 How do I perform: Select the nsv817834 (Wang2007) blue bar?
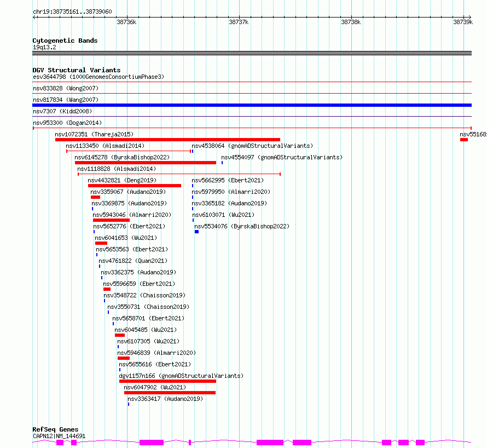point(252,105)
